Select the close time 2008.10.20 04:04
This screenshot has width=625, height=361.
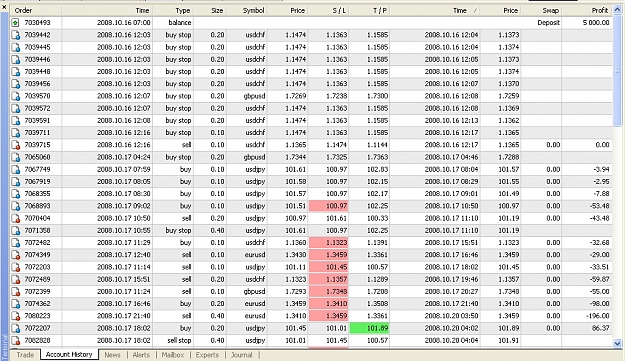(451, 341)
